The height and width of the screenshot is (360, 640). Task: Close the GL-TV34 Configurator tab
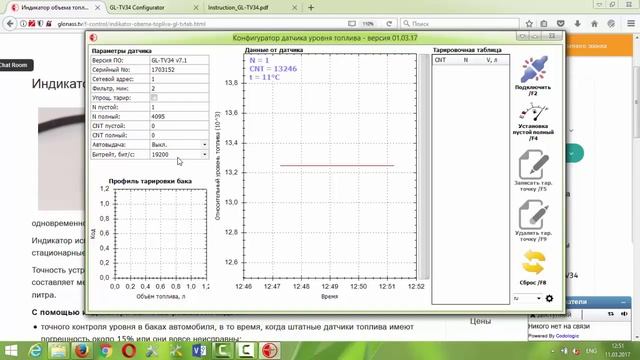(196, 7)
